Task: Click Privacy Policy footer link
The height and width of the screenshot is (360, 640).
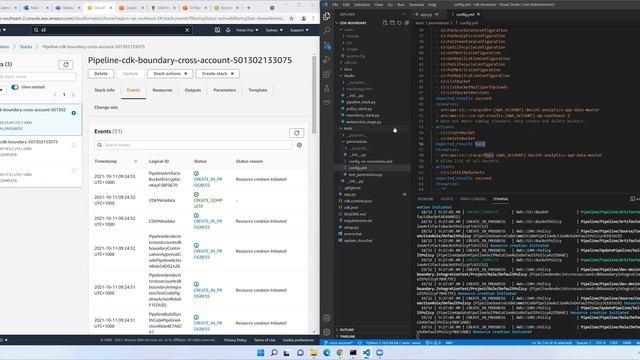Action: click(x=235, y=340)
